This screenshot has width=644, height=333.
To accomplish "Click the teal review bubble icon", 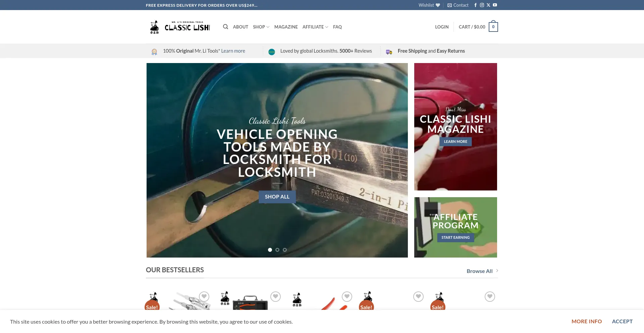I will pos(272,52).
